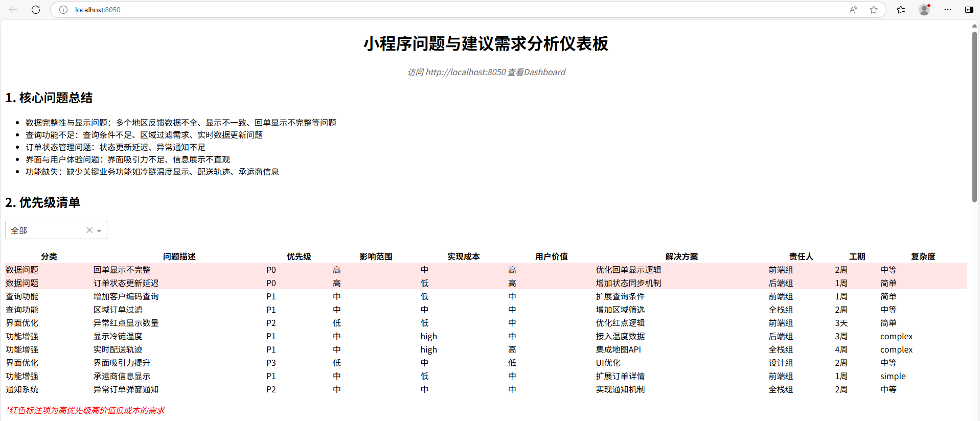Click the 问题描述 column header
Image resolution: width=980 pixels, height=421 pixels.
click(179, 256)
